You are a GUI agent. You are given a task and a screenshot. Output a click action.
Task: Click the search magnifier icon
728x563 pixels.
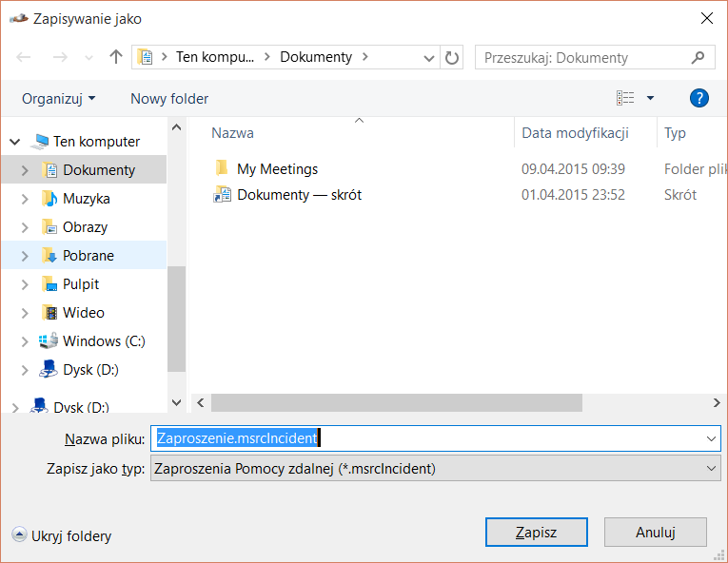tap(698, 57)
